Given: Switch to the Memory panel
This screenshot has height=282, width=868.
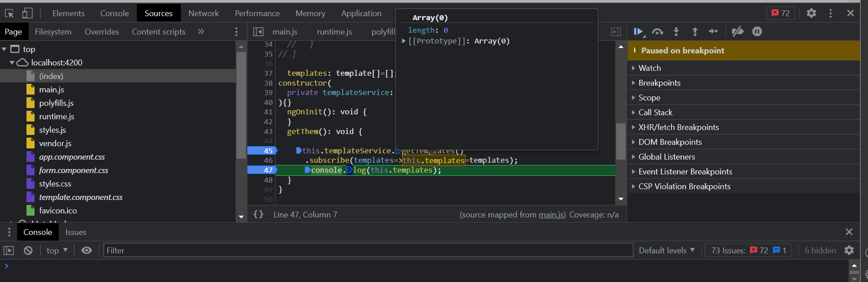Looking at the screenshot, I should tap(310, 13).
